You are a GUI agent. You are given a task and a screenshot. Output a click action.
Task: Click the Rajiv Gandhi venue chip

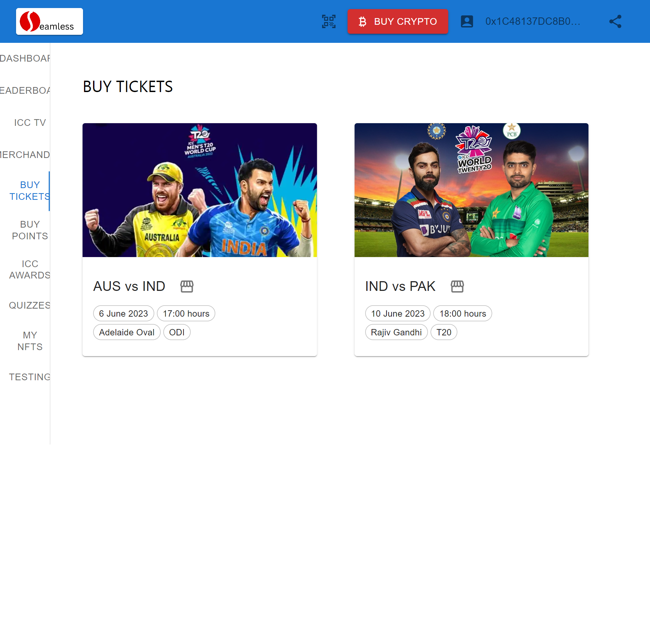396,332
